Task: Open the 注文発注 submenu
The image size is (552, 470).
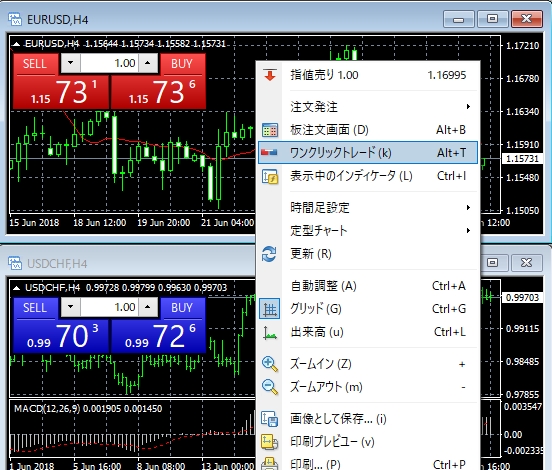Action: pyautogui.click(x=368, y=107)
